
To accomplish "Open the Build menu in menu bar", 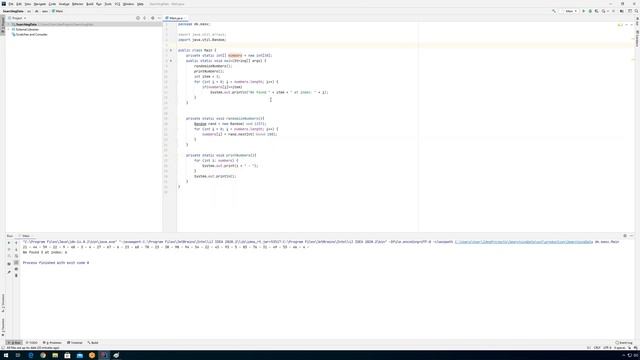I will click(x=89, y=4).
